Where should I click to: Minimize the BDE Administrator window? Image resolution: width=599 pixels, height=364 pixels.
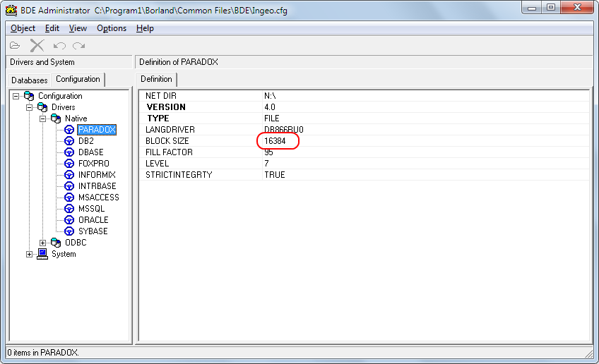click(x=532, y=7)
